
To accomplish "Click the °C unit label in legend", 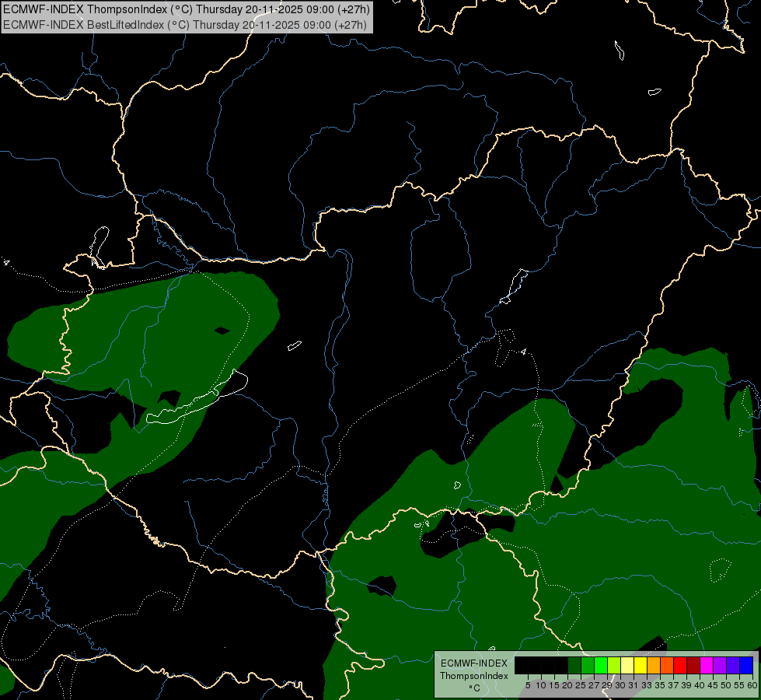I will click(x=474, y=688).
